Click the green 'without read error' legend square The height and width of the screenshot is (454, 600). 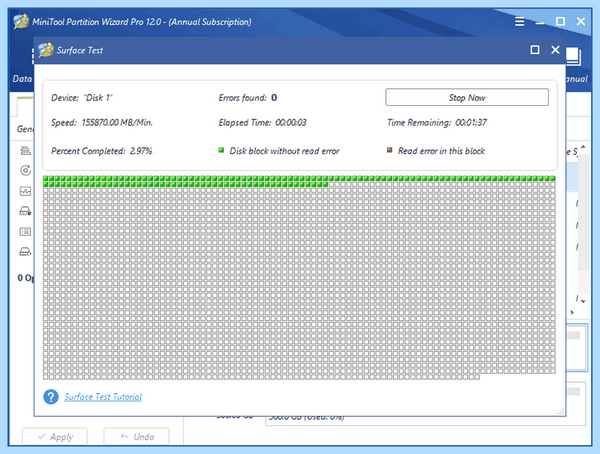[221, 150]
